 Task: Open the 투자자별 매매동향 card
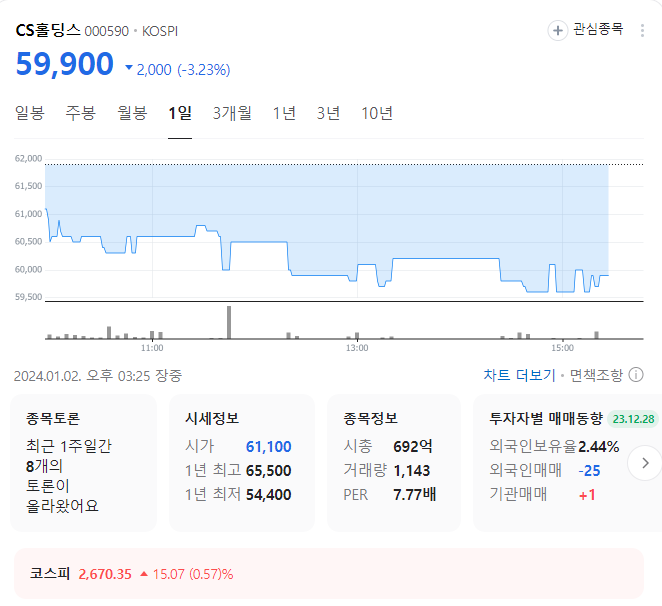567,463
